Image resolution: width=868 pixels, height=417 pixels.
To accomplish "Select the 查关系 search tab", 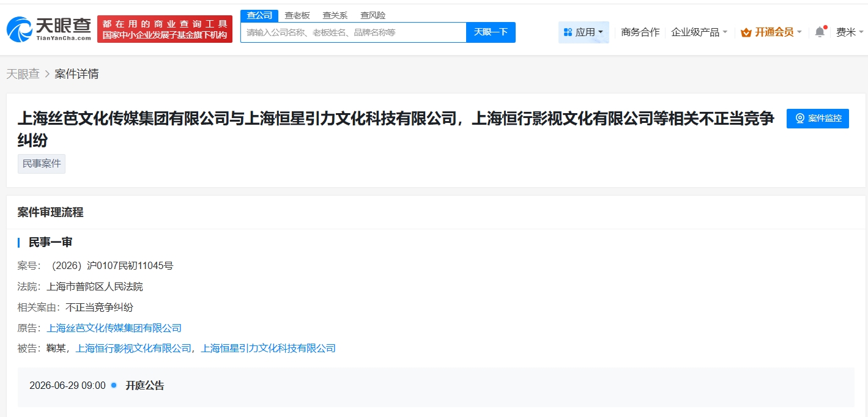I will tap(335, 15).
